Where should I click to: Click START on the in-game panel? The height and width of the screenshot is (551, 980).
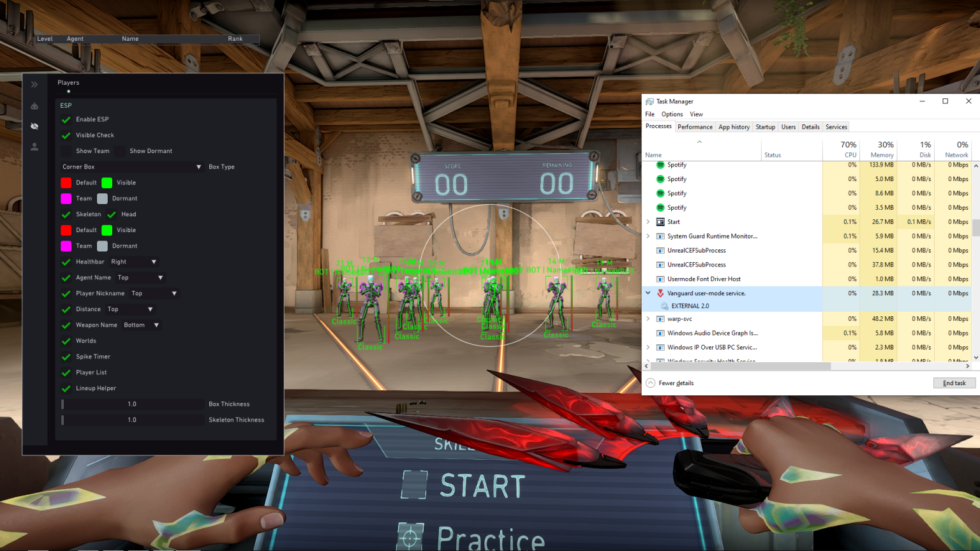click(x=482, y=486)
